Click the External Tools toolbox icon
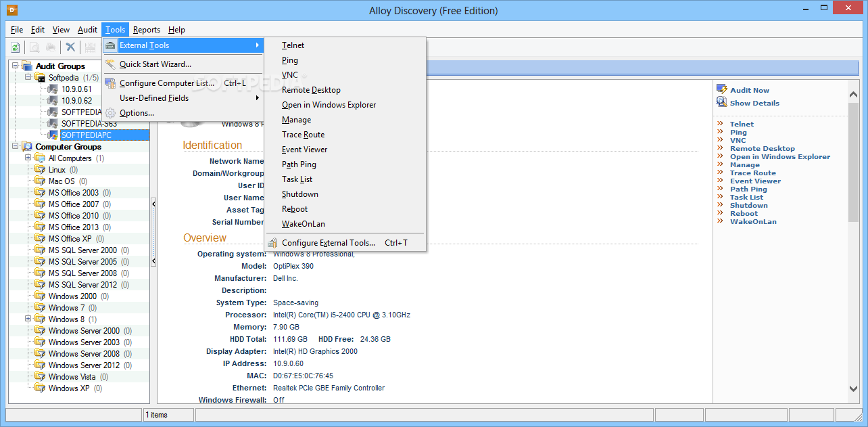 (110, 45)
